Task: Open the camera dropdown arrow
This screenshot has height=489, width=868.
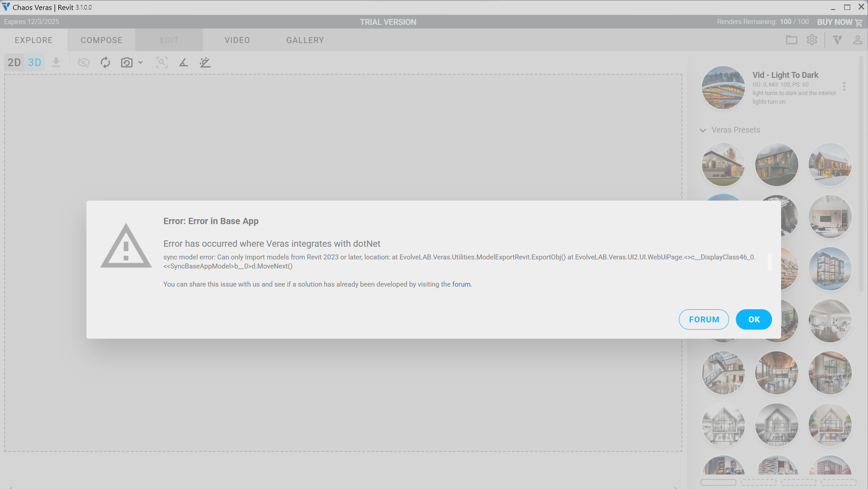Action: tap(140, 62)
